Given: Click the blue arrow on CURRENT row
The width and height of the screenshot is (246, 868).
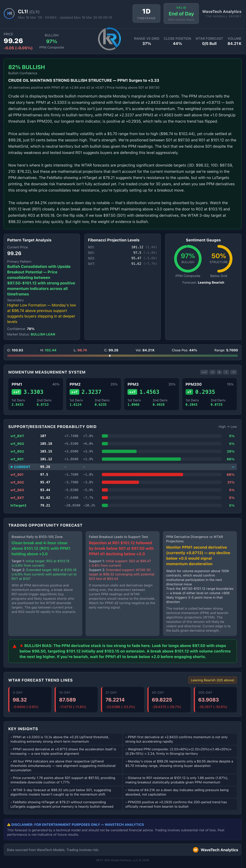Looking at the screenshot, I should pyautogui.click(x=12, y=467).
